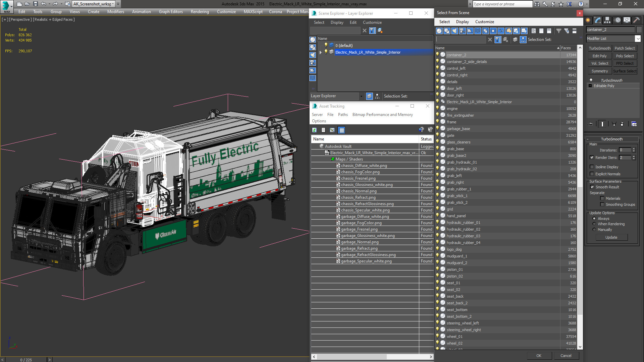The image size is (644, 362).
Task: Increase Iterations spinner value
Action: (x=634, y=149)
